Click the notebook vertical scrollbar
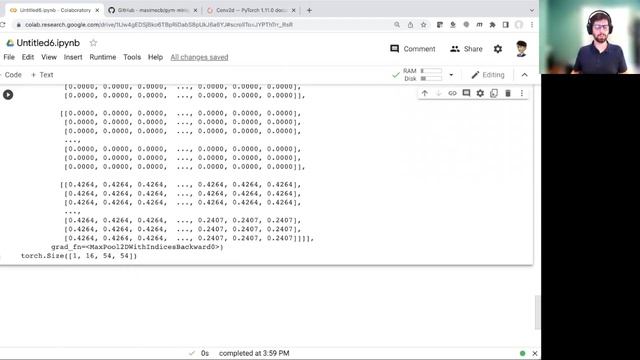The image size is (640, 360). tap(537, 313)
